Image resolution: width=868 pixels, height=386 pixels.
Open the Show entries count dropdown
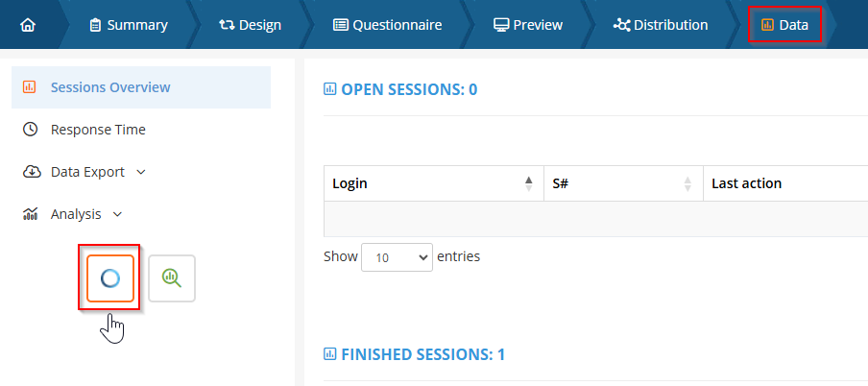[x=397, y=257]
